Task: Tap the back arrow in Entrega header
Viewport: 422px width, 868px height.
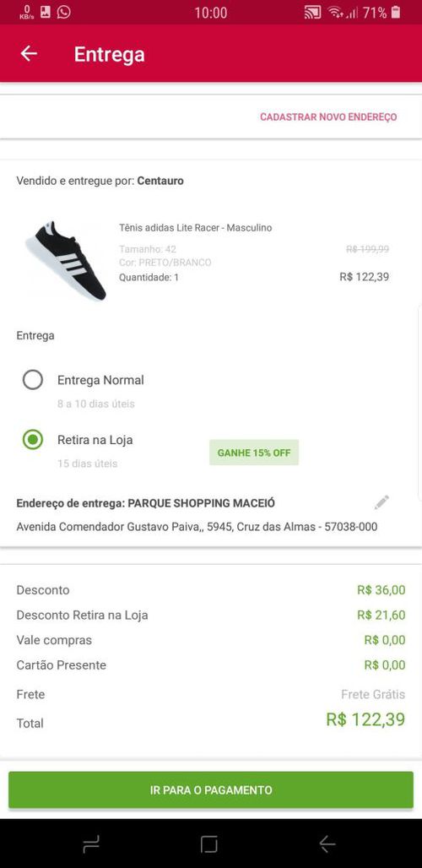Action: point(29,54)
